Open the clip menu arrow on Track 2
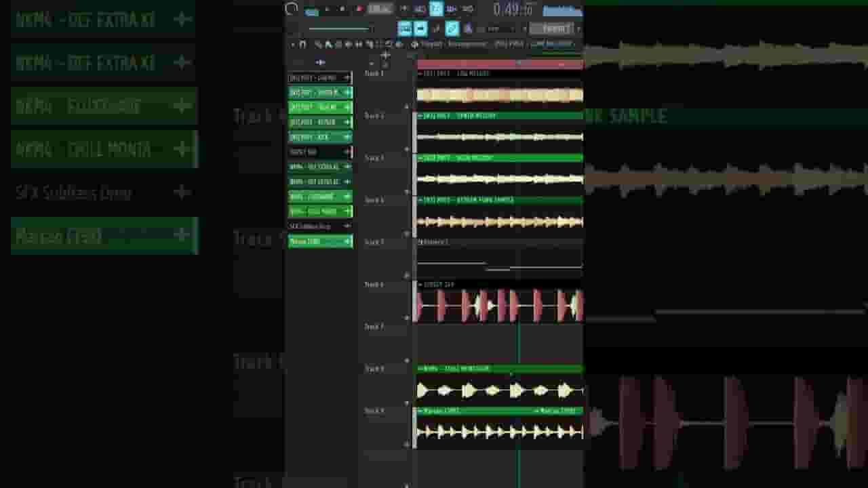The image size is (868, 488). (x=420, y=116)
